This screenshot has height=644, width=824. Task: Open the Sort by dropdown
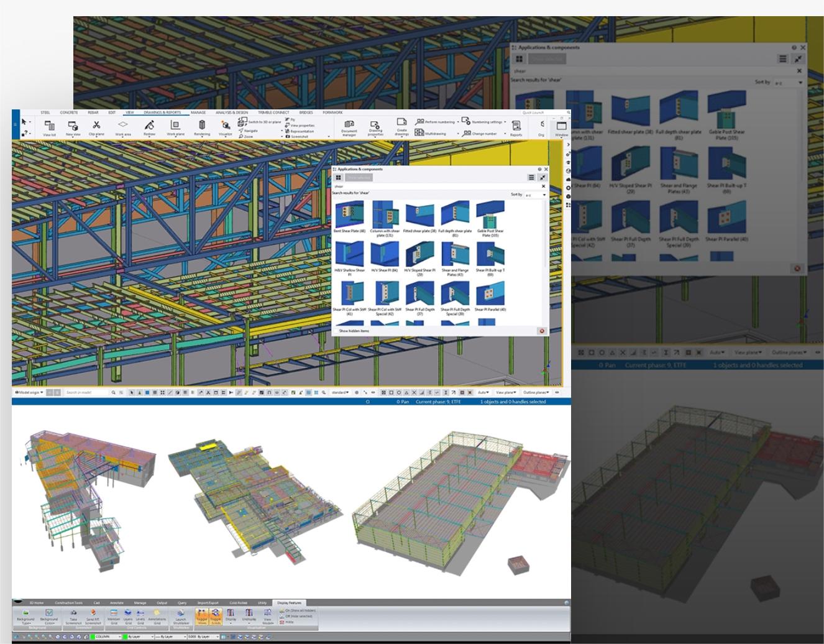click(x=535, y=195)
